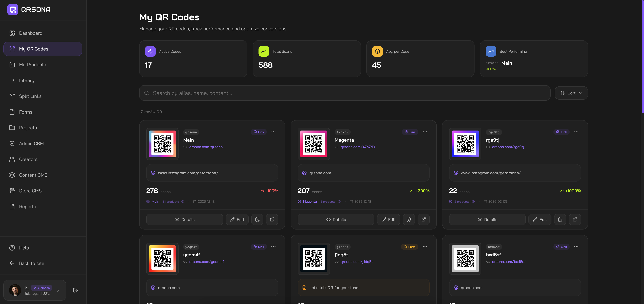Image resolution: width=644 pixels, height=304 pixels.
Task: Click the schedule calendar icon on rge9tj card
Action: pyautogui.click(x=560, y=219)
